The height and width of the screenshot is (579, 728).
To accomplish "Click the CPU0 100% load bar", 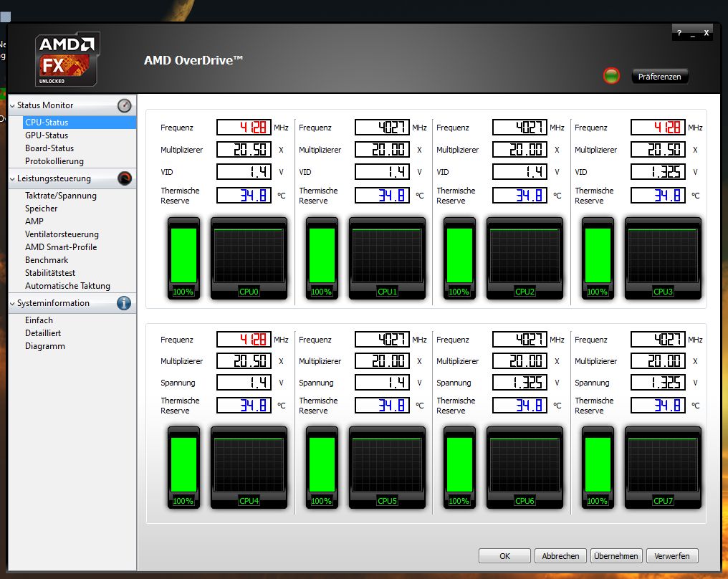I will pos(183,258).
